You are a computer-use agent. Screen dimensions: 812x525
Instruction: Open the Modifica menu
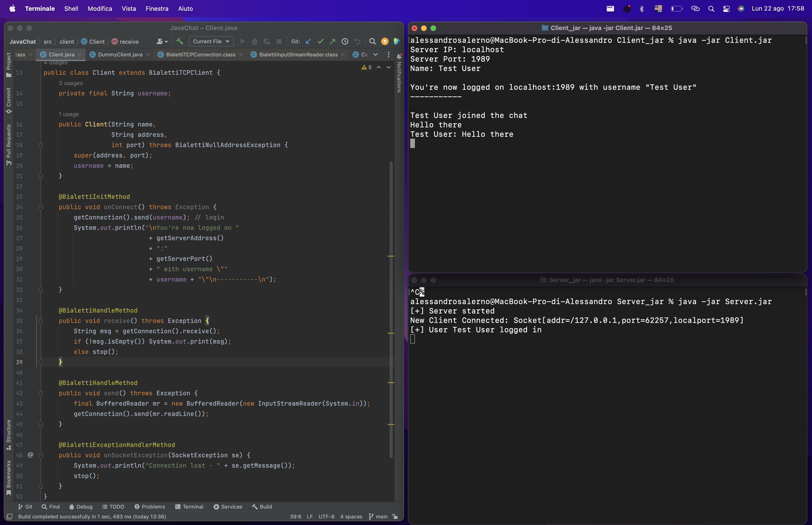point(100,9)
